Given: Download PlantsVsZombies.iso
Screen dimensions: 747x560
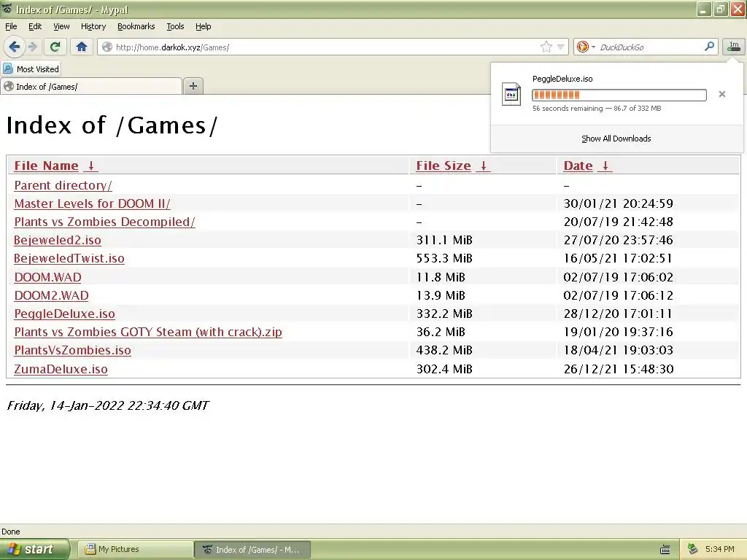Looking at the screenshot, I should click(x=72, y=350).
